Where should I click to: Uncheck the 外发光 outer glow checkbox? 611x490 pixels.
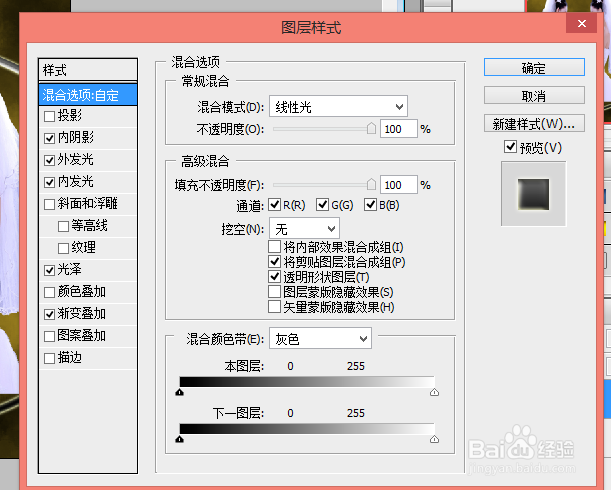(x=49, y=160)
